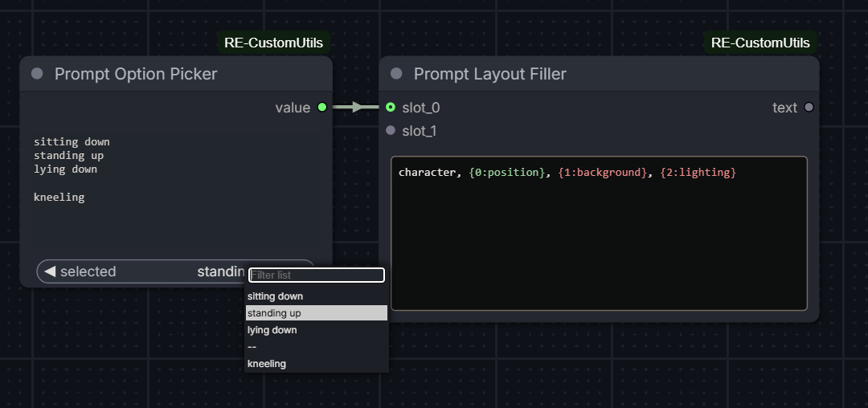Image resolution: width=868 pixels, height=408 pixels.
Task: Select the "--" entry in dropdown list
Action: click(x=316, y=347)
